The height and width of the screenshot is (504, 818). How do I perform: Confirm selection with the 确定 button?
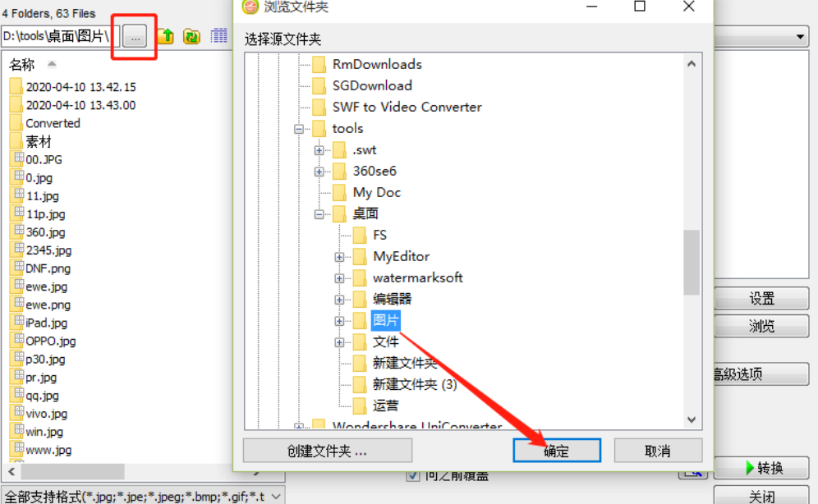pos(557,451)
